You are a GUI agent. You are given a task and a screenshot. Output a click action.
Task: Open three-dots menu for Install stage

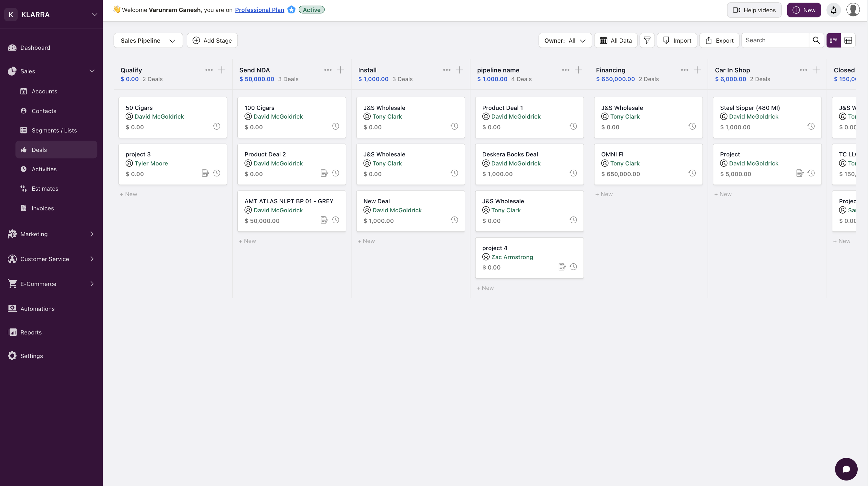[447, 70]
